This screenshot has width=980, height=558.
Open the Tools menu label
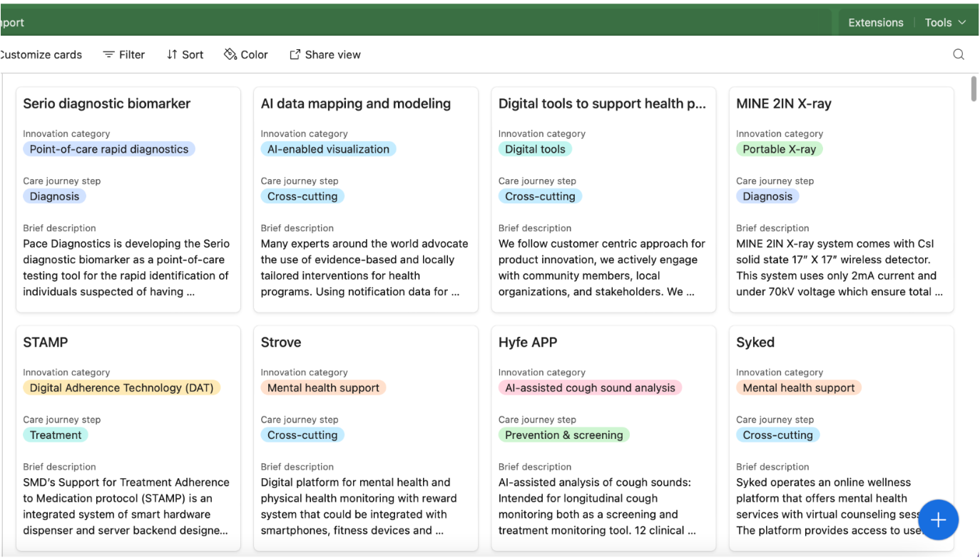[x=938, y=23]
